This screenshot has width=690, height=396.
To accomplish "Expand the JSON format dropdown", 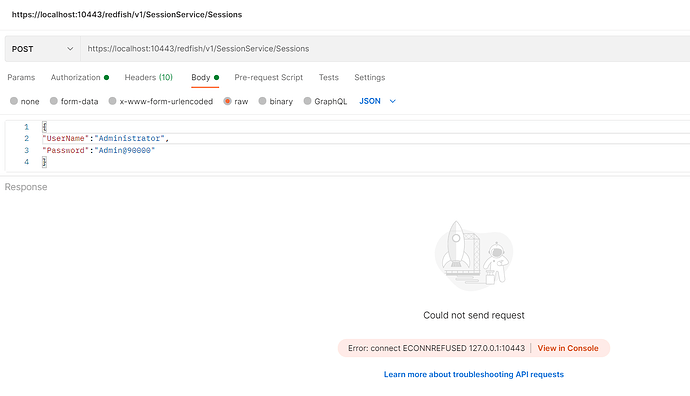I will (x=378, y=101).
